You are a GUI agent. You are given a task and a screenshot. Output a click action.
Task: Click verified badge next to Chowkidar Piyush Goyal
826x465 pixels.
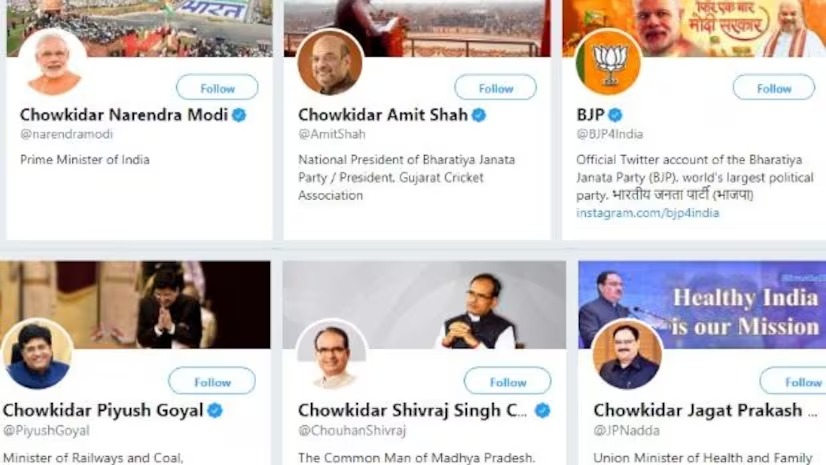(214, 410)
